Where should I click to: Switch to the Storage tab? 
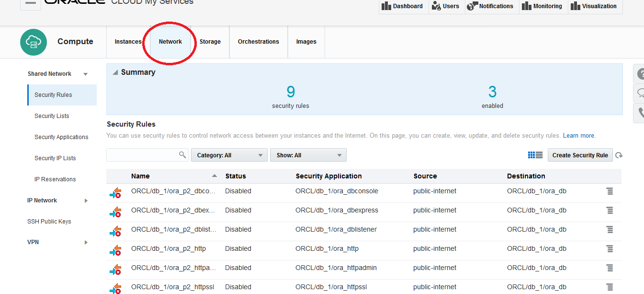pyautogui.click(x=210, y=42)
